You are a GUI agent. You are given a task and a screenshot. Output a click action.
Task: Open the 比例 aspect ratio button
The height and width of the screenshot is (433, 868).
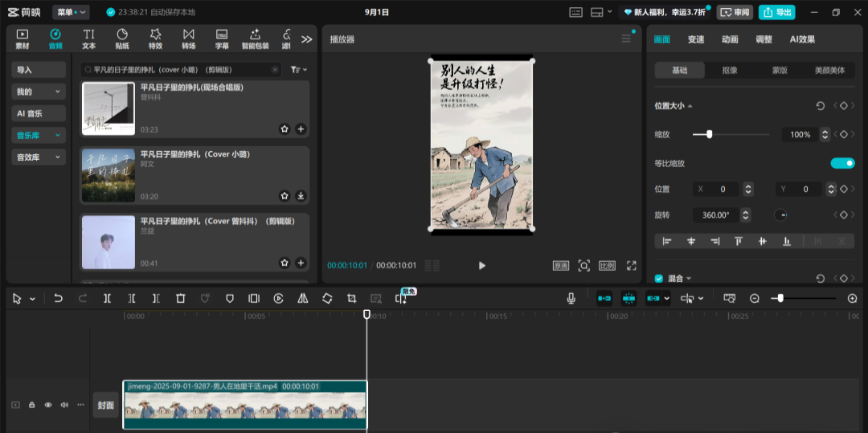(x=608, y=265)
